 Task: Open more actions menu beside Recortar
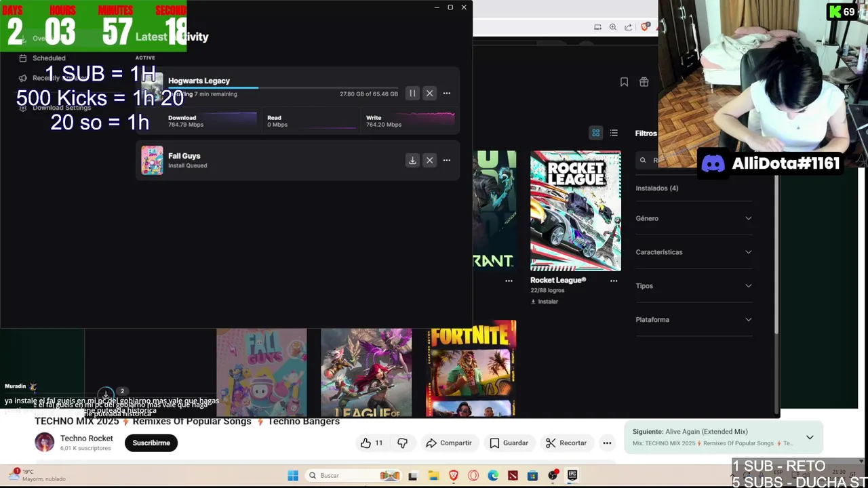[607, 443]
